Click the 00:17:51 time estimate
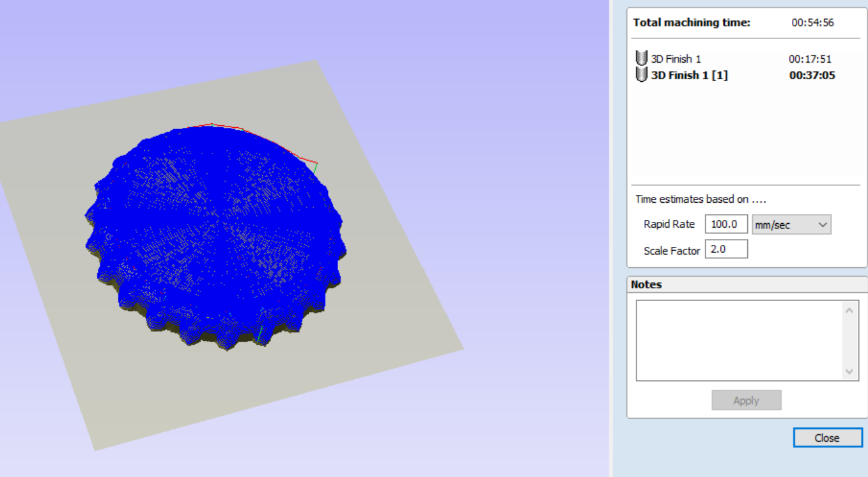The width and height of the screenshot is (868, 477). (810, 59)
